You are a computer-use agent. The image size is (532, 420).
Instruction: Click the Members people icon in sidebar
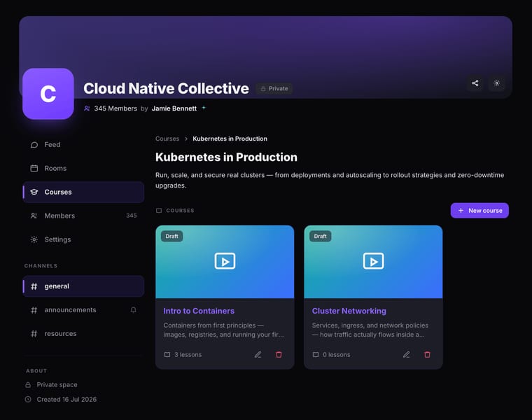click(x=34, y=216)
